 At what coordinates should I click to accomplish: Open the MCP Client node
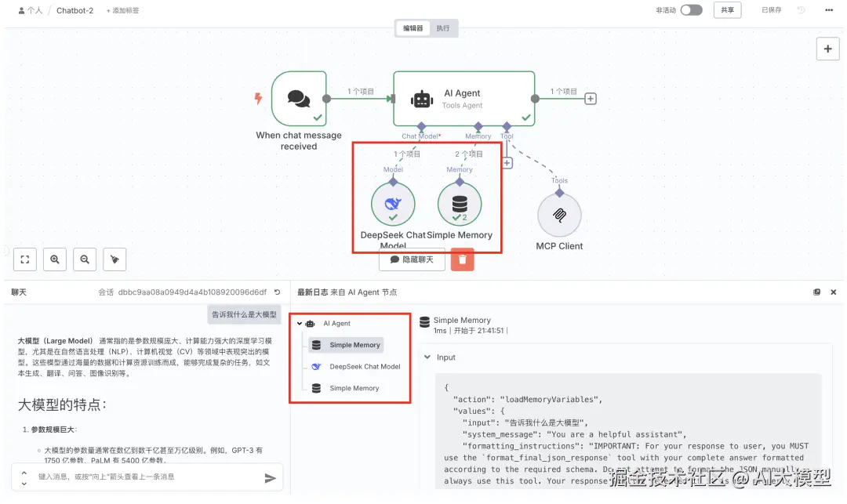(560, 215)
